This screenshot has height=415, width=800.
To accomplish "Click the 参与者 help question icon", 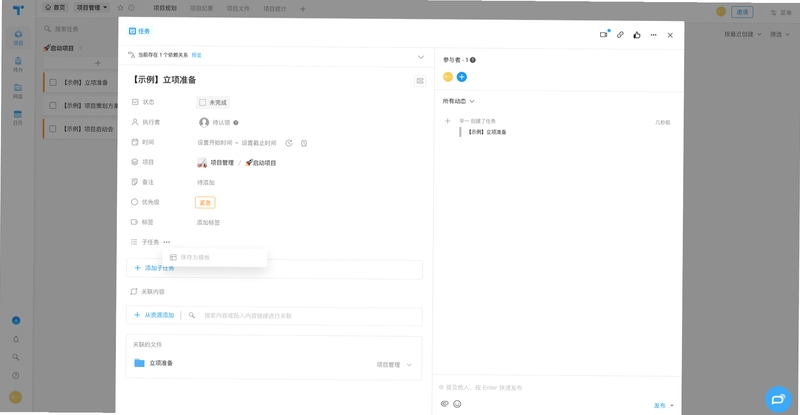I will [473, 60].
